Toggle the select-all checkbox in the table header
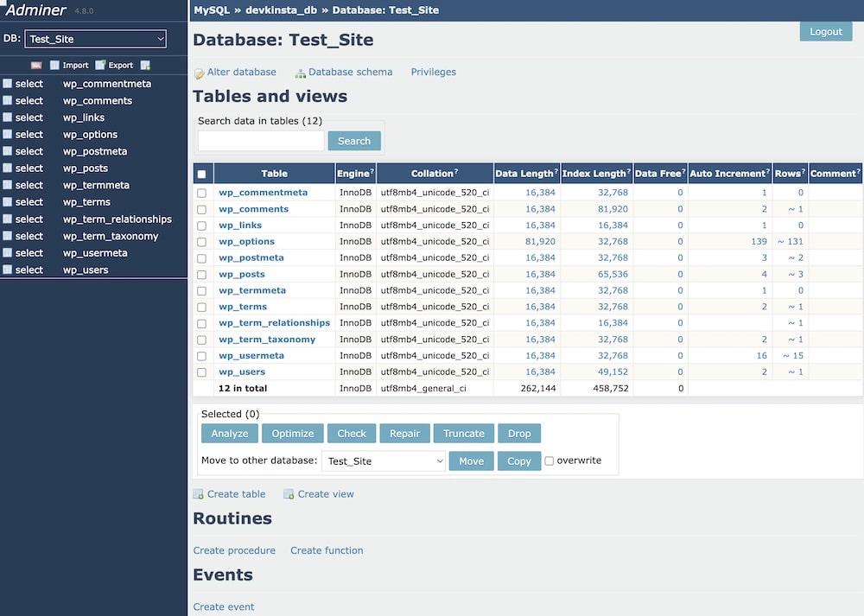 [x=201, y=175]
